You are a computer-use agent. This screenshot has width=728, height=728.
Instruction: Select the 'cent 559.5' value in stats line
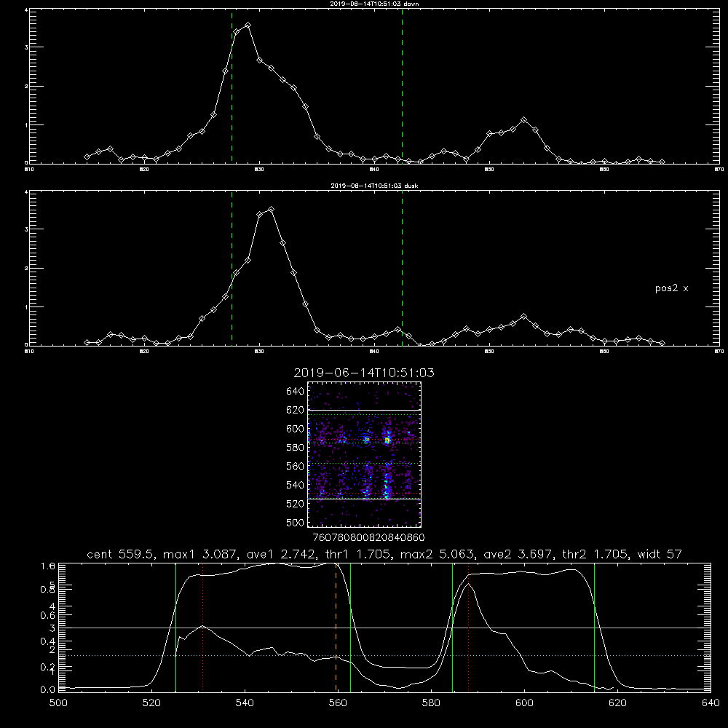[122, 554]
